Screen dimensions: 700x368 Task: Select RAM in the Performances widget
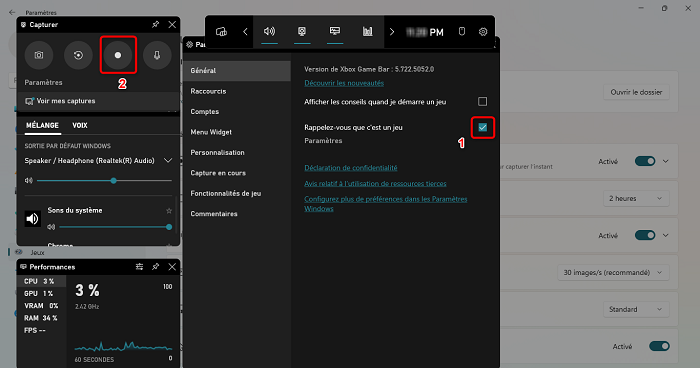click(x=42, y=318)
